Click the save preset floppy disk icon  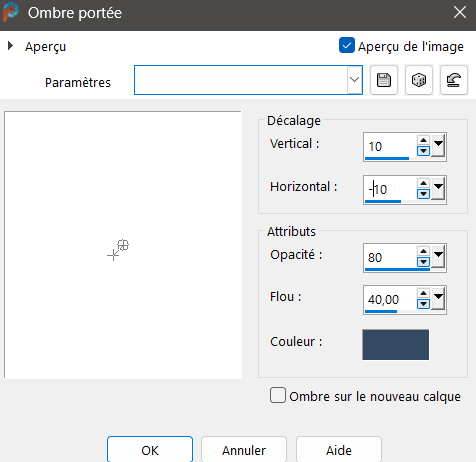[x=384, y=80]
